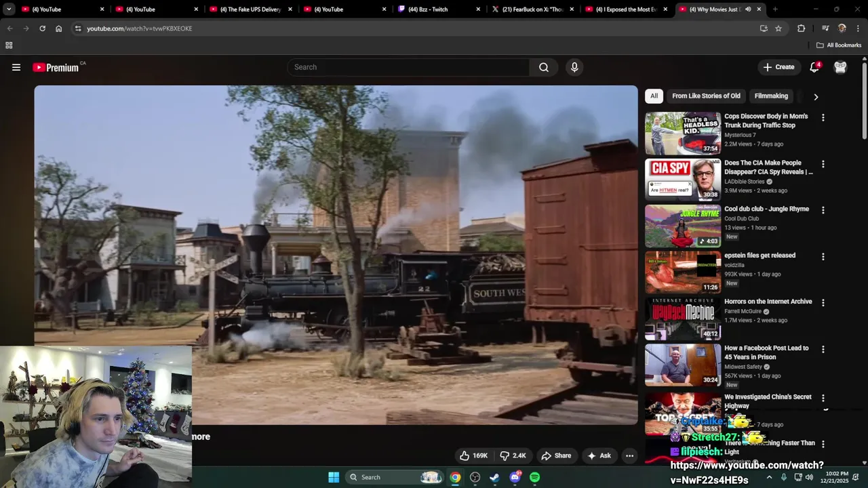Click the Create button
The width and height of the screenshot is (868, 488).
778,67
